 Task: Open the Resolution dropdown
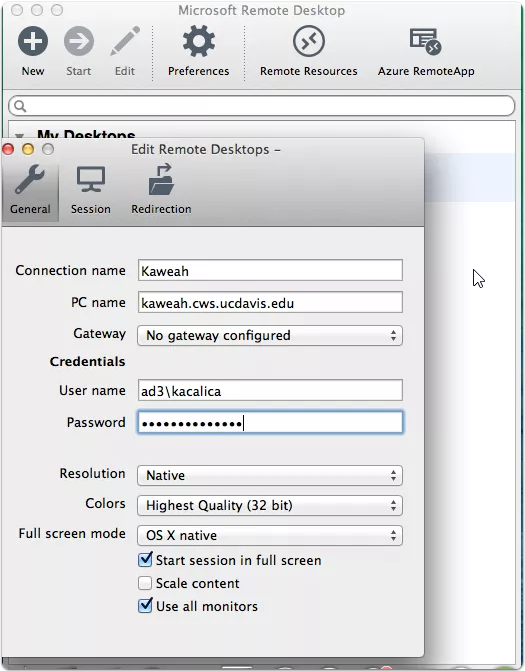click(x=270, y=475)
